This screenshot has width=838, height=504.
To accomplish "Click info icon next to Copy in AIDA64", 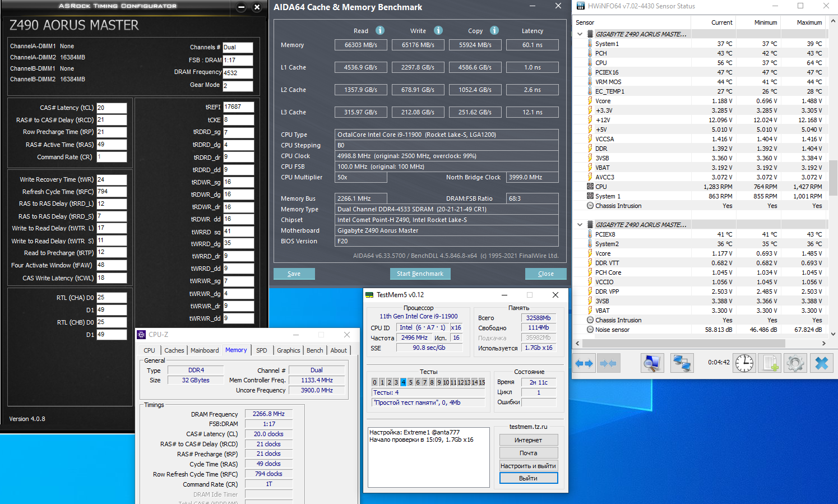I will 494,30.
